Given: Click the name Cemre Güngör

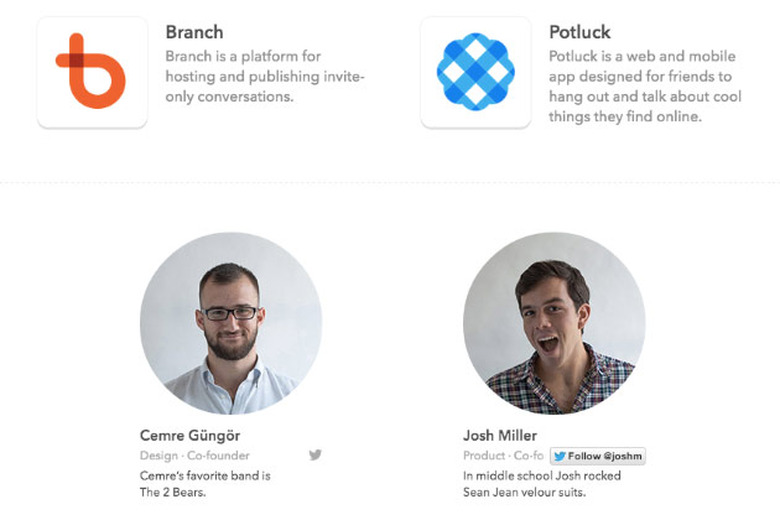Looking at the screenshot, I should coord(190,436).
